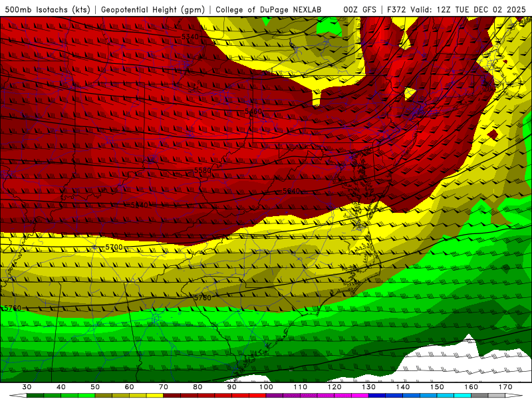The width and height of the screenshot is (532, 399).
Task: Click the 90 value on the color scale
Action: [232, 387]
